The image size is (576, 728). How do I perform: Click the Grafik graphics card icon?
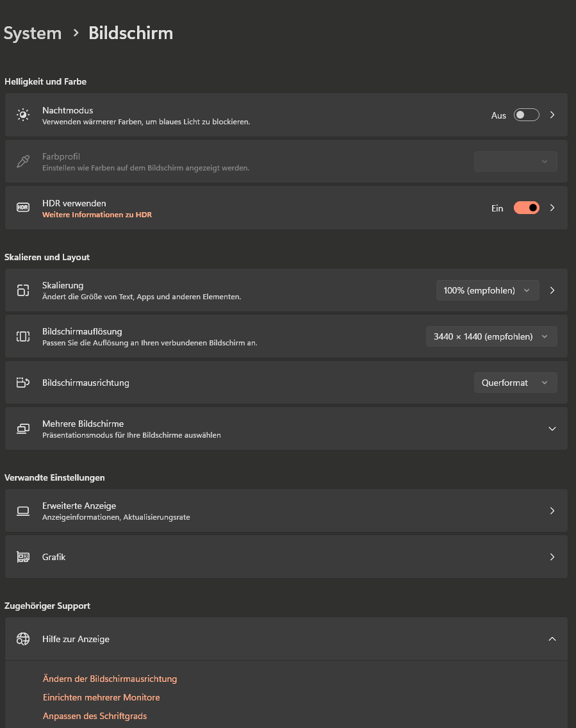[x=23, y=557]
